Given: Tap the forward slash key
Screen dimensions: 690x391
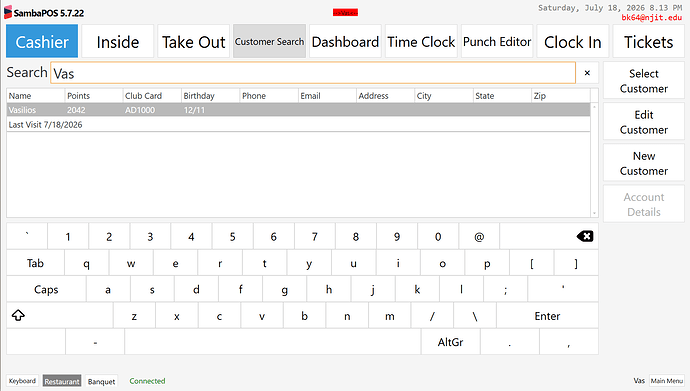Looking at the screenshot, I should point(432,316).
